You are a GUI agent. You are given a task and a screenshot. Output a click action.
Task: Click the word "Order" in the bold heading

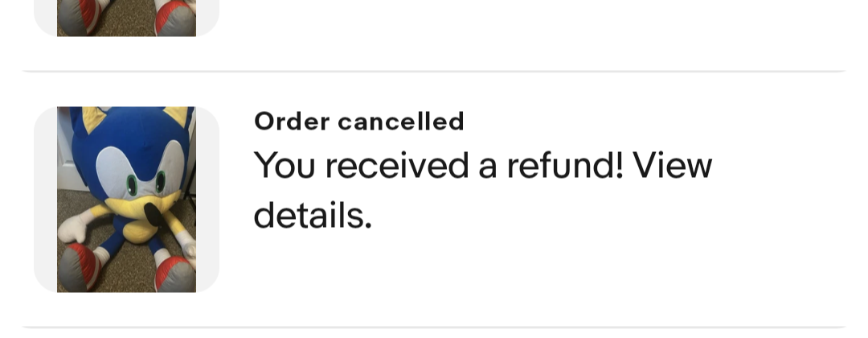[292, 122]
